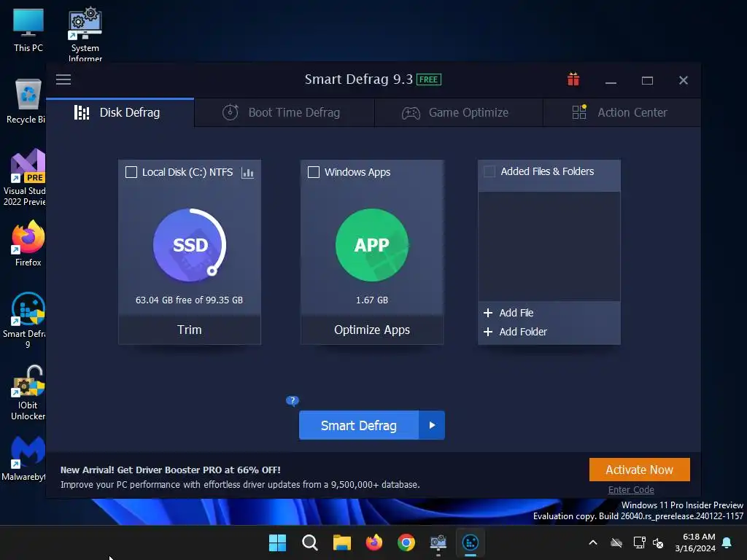
Task: Open the OneDrive tray icon
Action: pyautogui.click(x=616, y=542)
